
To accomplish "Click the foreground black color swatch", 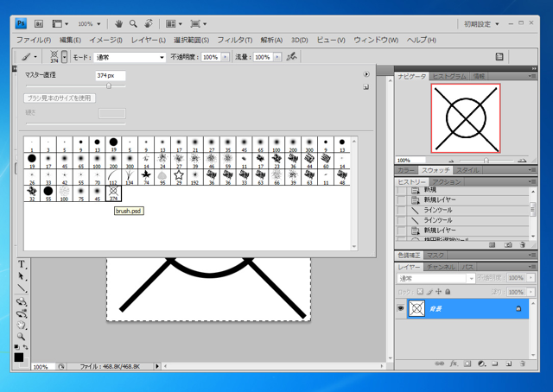I will pos(18,357).
